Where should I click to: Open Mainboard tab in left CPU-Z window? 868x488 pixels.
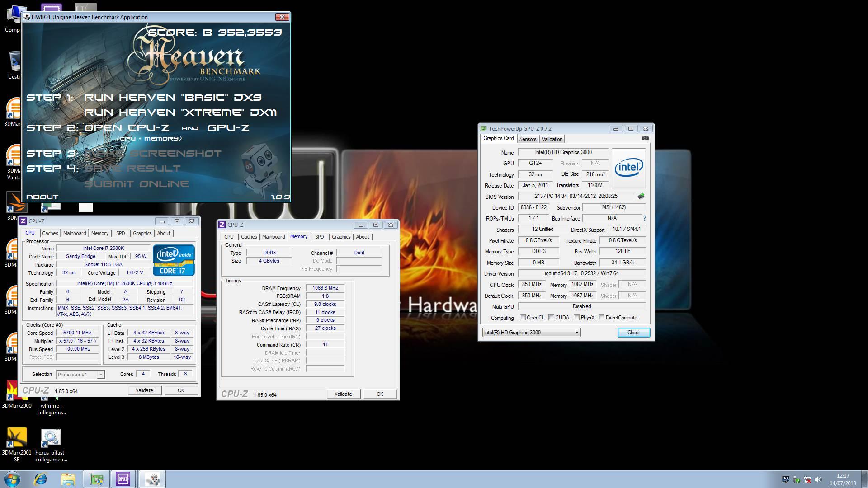coord(75,233)
